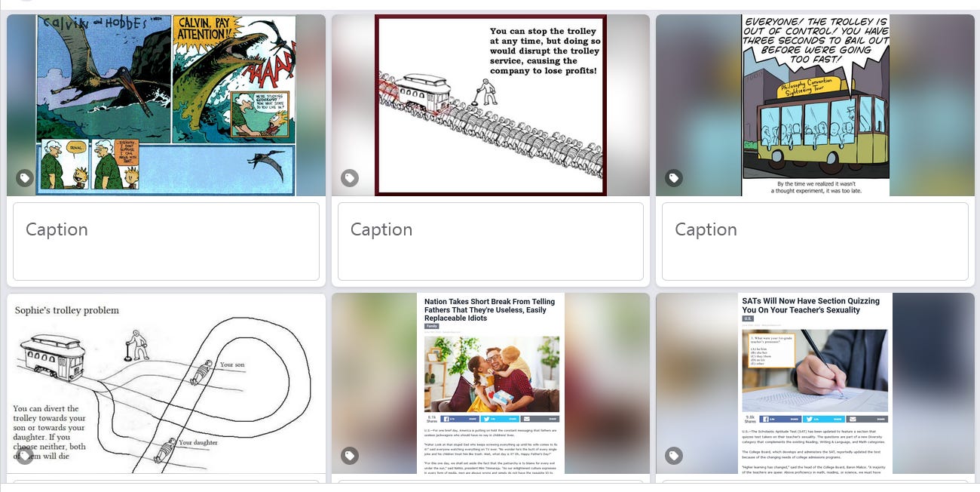Select the trolley company profits comic thumbnail

(x=491, y=106)
